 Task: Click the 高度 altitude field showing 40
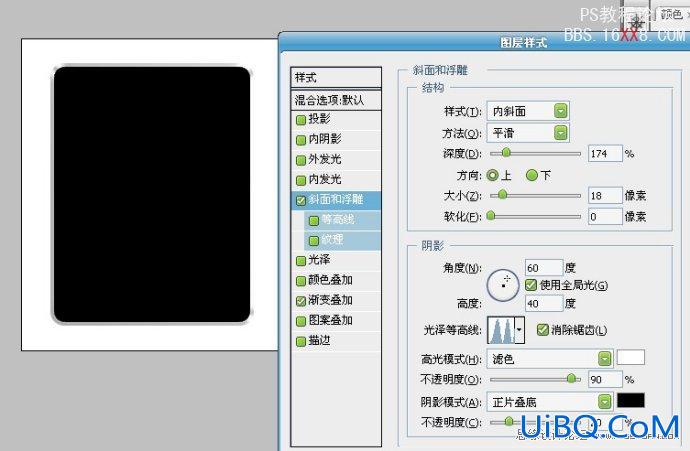coord(544,303)
